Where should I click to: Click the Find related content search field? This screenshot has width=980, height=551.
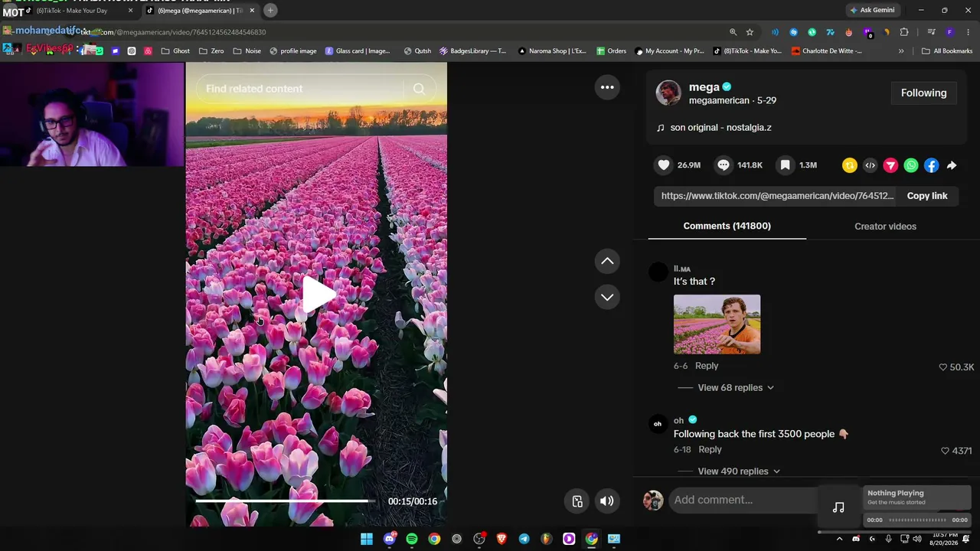click(302, 89)
